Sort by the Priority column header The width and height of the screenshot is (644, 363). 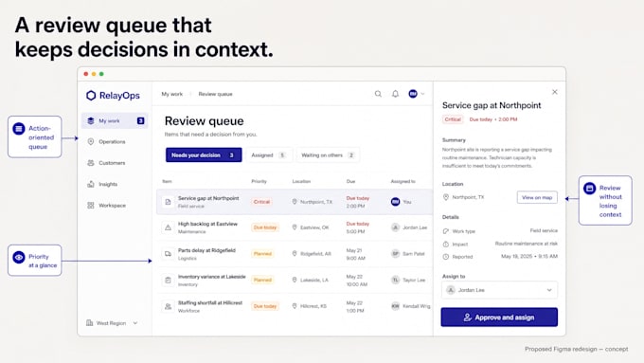pyautogui.click(x=259, y=181)
